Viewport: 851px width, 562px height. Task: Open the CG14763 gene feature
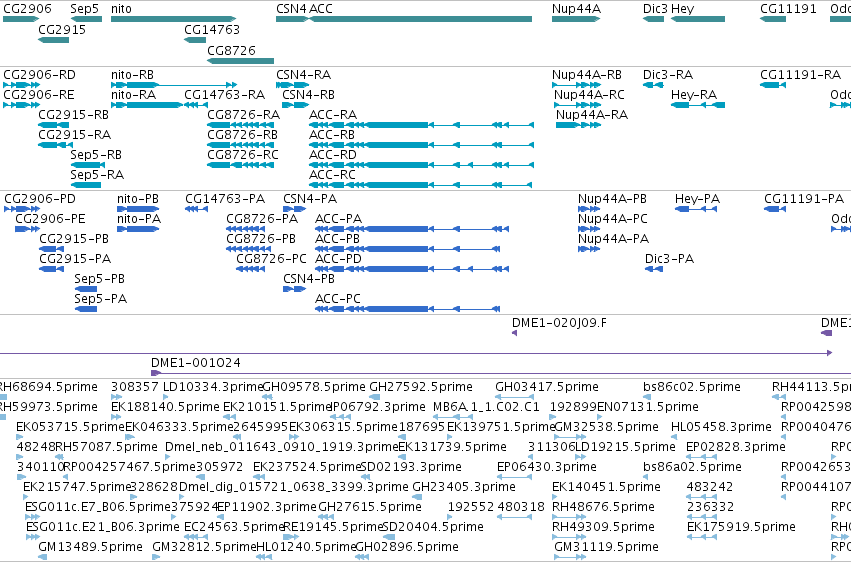pyautogui.click(x=195, y=40)
